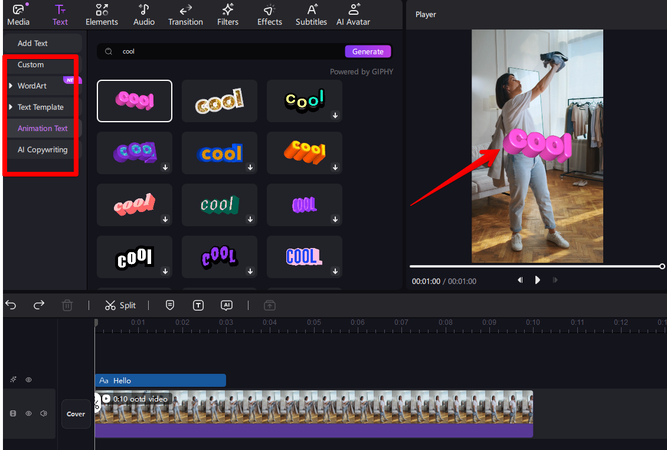667x450 pixels.
Task: Click the undo arrow in timeline toolbar
Action: pos(12,305)
